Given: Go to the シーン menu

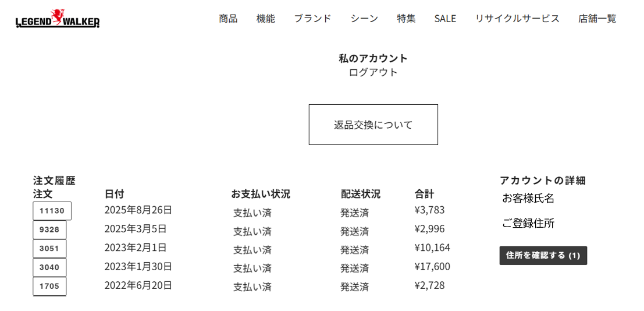Looking at the screenshot, I should pyautogui.click(x=364, y=19).
